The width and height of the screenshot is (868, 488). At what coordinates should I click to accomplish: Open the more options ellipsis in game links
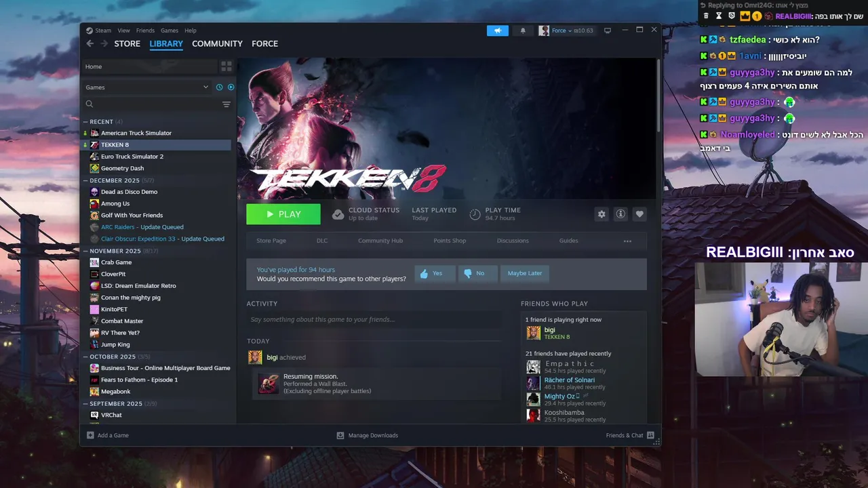[x=627, y=241]
